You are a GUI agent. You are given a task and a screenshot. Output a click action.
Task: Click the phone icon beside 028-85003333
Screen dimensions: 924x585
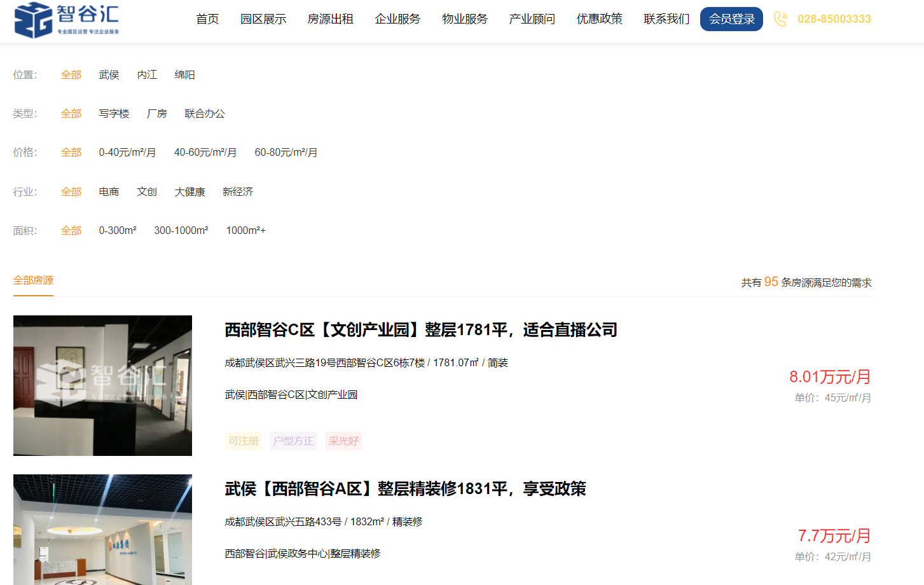[780, 19]
